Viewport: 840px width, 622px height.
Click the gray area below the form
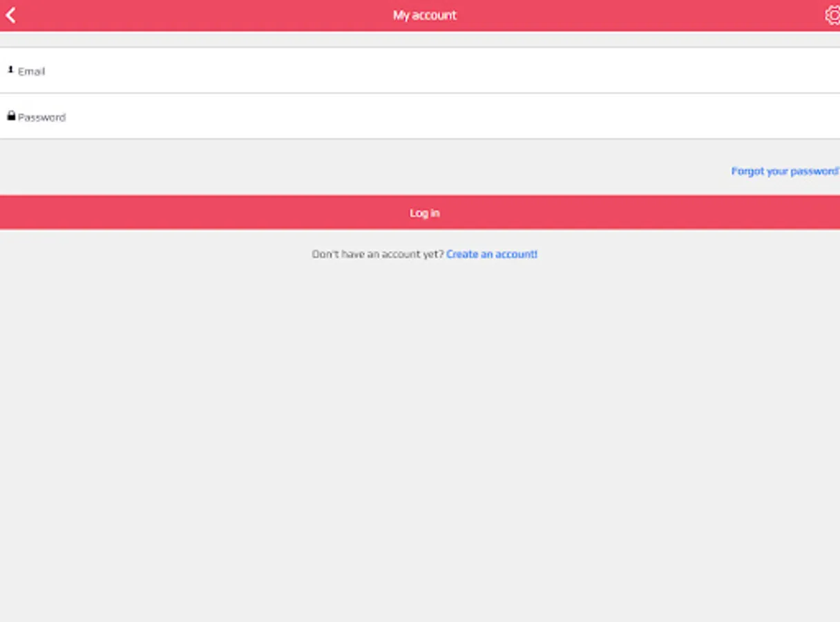[420, 415]
